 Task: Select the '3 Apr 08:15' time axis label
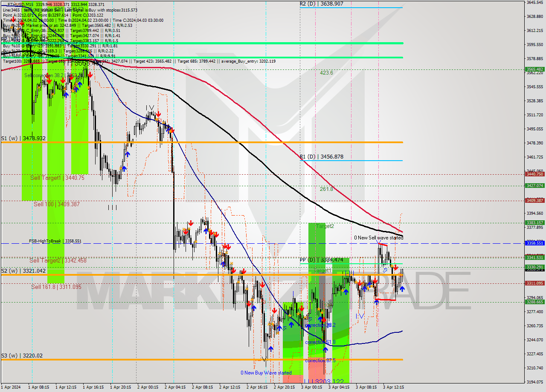point(366,388)
